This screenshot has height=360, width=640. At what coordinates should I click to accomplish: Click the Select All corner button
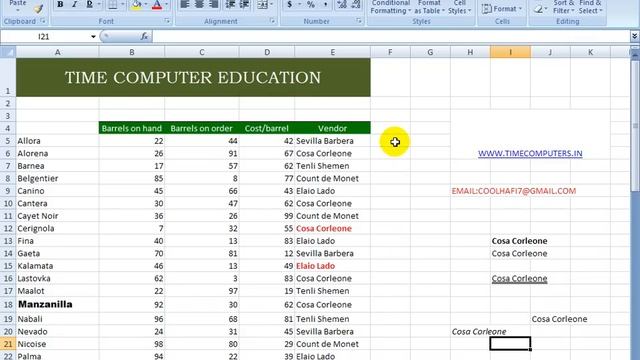click(x=8, y=52)
